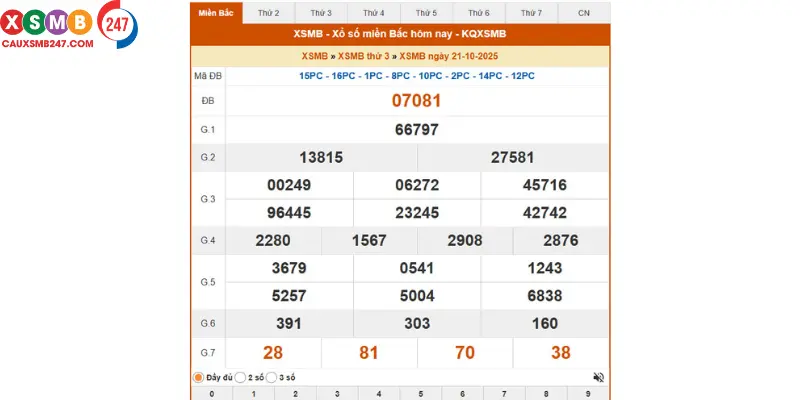Screen dimensions: 800x400
Task: Click G.5 number 5004
Action: [417, 296]
